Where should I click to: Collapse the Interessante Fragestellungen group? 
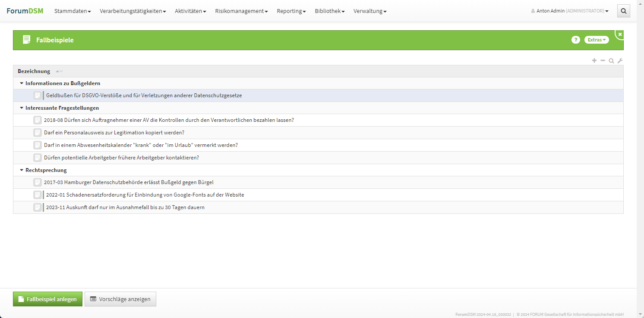[22, 108]
